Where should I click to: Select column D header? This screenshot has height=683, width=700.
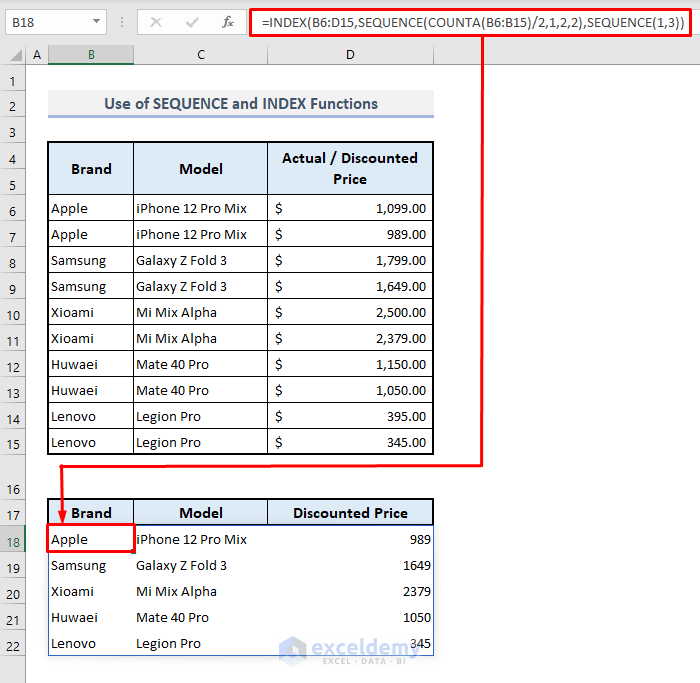350,55
